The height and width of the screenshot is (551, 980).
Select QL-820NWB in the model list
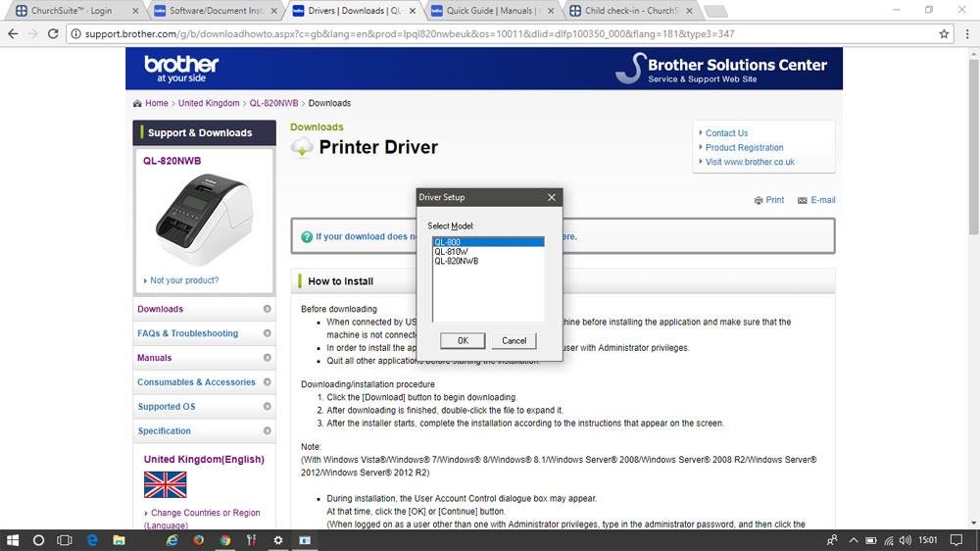point(488,262)
